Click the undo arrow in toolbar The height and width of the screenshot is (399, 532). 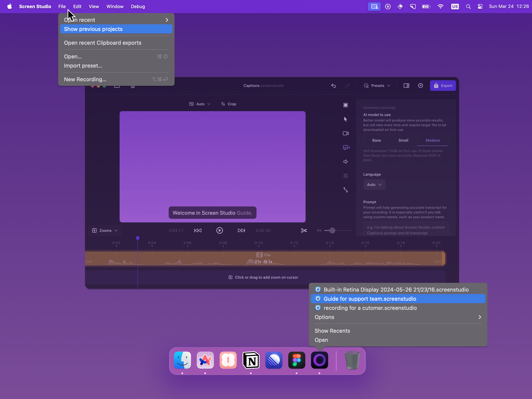click(333, 86)
